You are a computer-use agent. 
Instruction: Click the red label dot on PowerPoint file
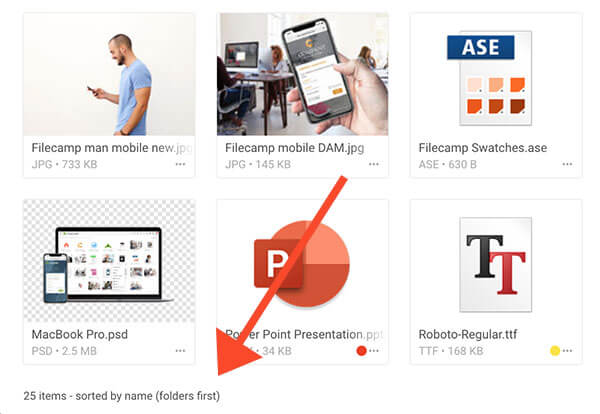coord(361,350)
